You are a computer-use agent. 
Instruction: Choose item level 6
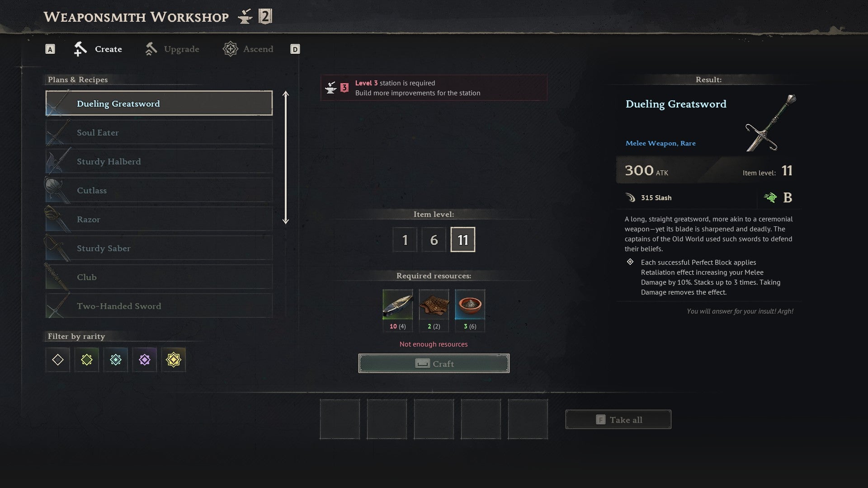pos(434,239)
